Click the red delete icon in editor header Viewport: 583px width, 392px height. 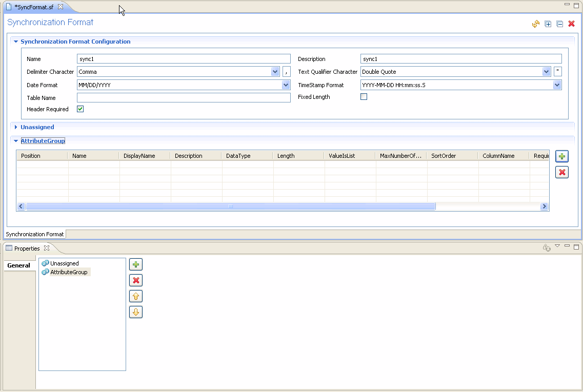point(572,24)
